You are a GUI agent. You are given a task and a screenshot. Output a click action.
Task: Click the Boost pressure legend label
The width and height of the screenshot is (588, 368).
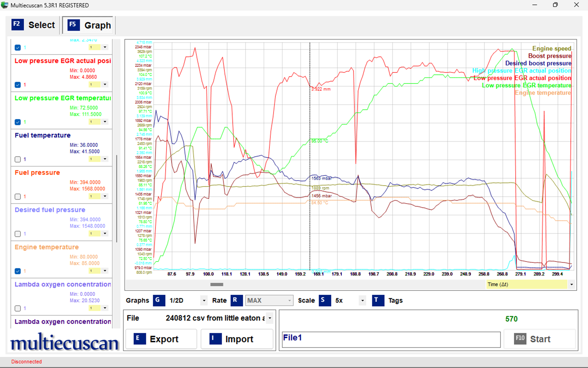pos(549,56)
